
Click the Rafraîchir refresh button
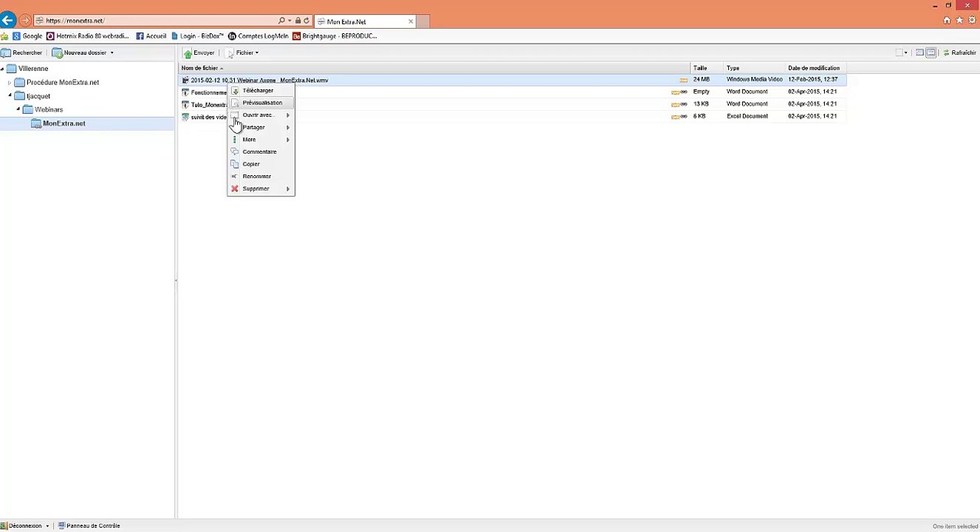(x=959, y=52)
